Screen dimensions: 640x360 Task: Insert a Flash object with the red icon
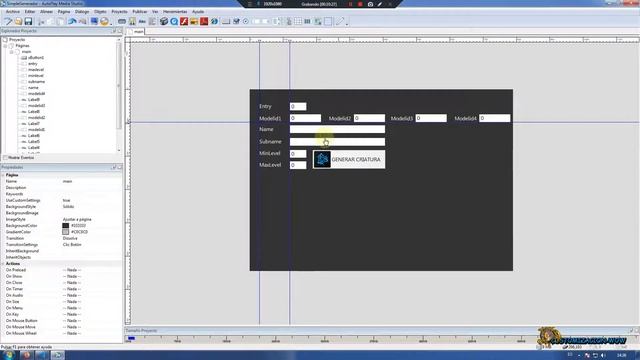click(184, 21)
